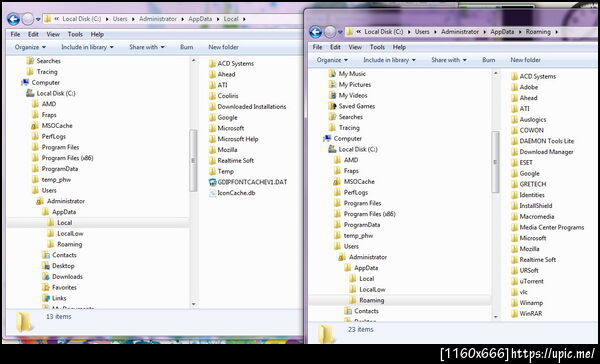Open Help menu in Roaming window
600x364 pixels.
(x=399, y=47)
